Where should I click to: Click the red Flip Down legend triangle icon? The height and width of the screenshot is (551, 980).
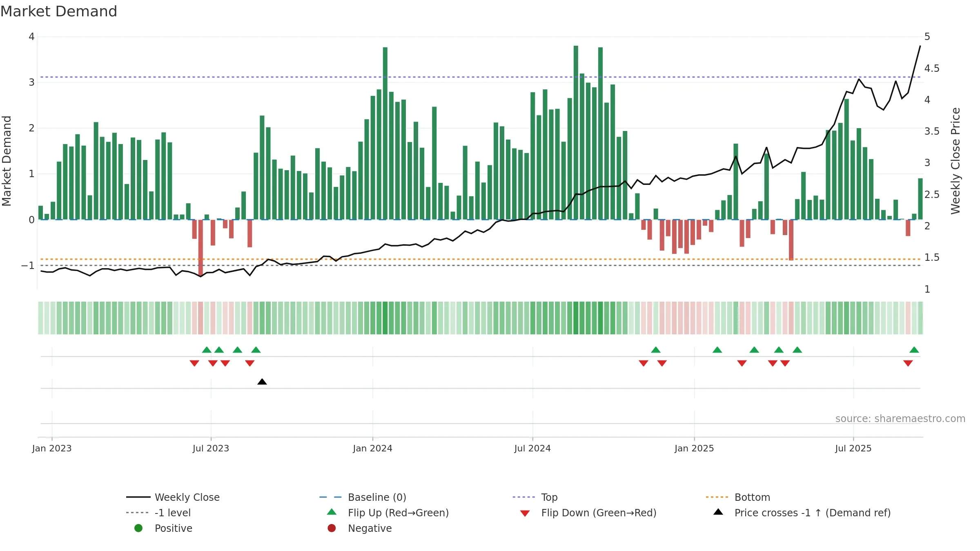[525, 513]
